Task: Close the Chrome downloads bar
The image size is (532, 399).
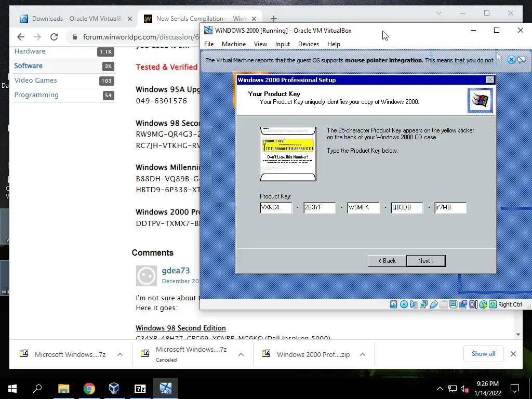Action: coord(513,354)
